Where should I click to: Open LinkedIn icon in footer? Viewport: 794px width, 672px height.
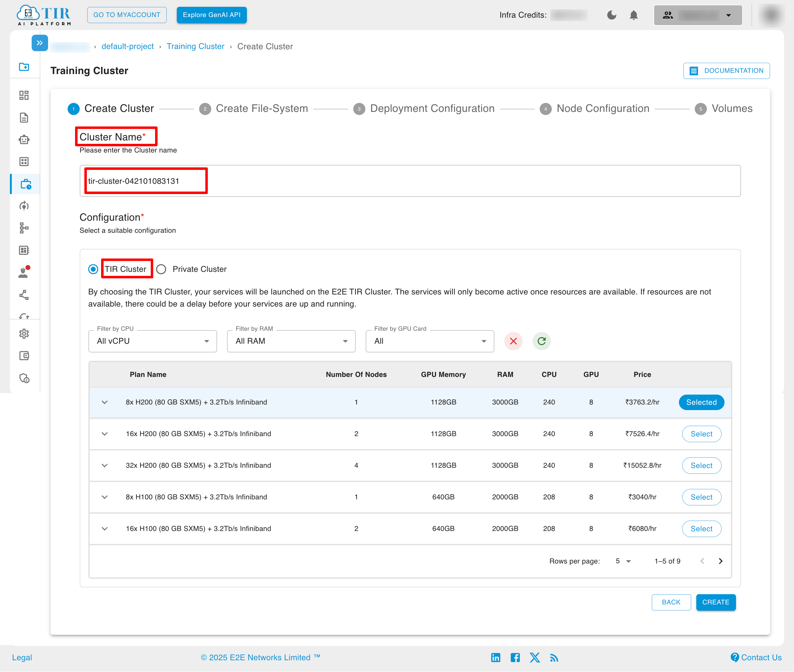(496, 657)
